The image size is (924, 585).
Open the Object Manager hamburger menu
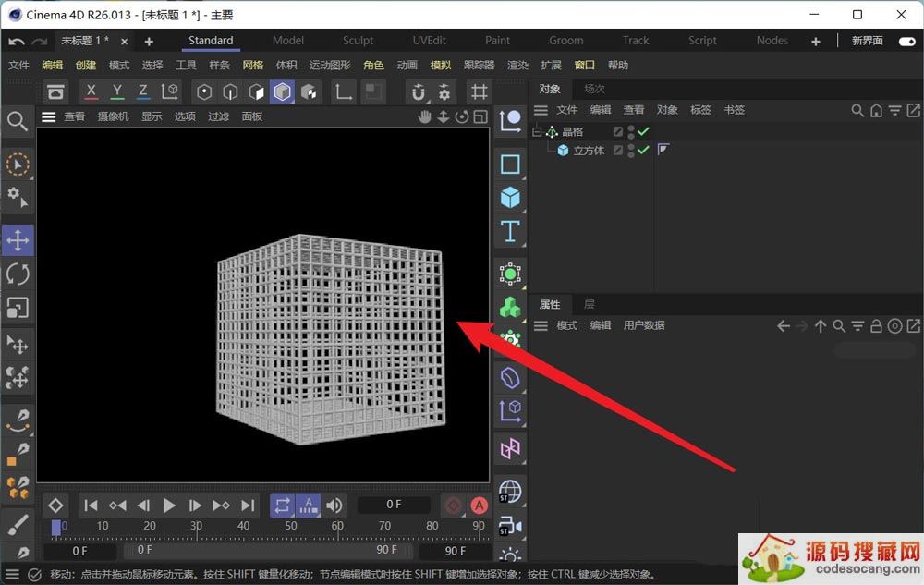541,110
